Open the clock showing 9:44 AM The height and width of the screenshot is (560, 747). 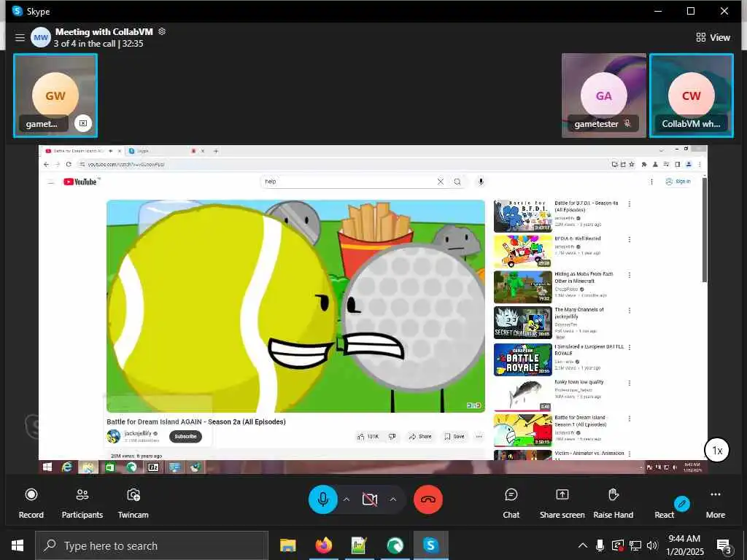coord(684,545)
